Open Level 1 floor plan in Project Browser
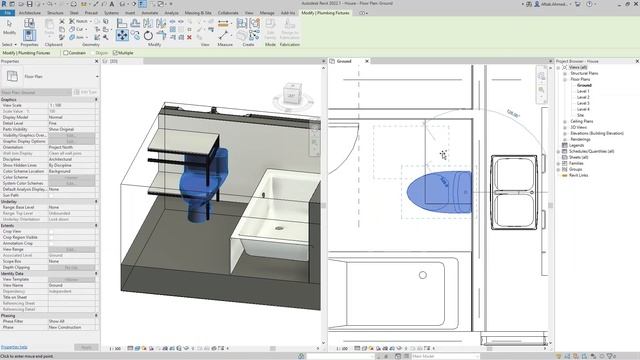 (583, 91)
